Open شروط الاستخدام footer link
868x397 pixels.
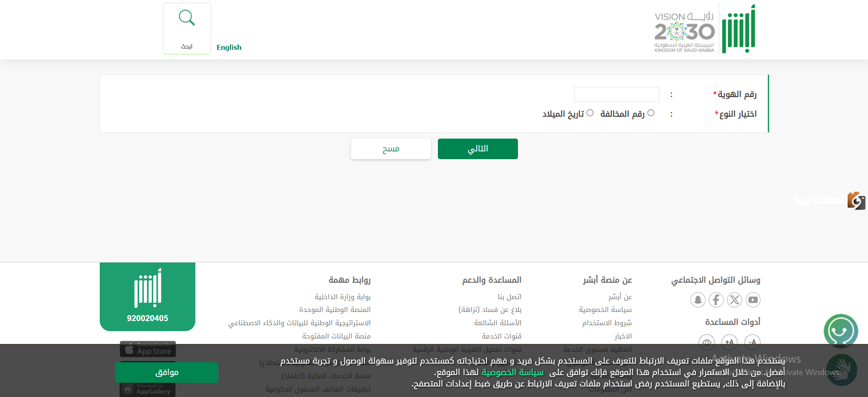coord(607,323)
